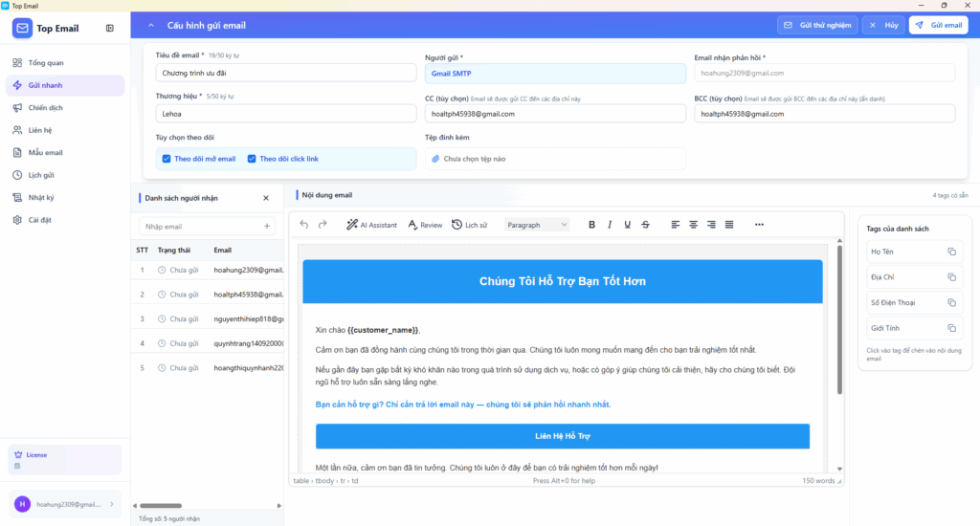Select recipient row hoangthiquynhanh
980x526 pixels.
[208, 368]
